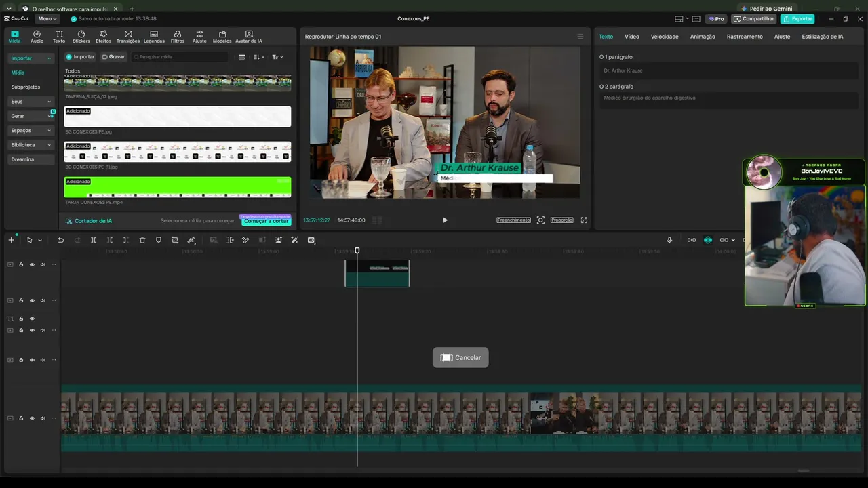Expand the Espaços section
868x488 pixels.
(49, 130)
